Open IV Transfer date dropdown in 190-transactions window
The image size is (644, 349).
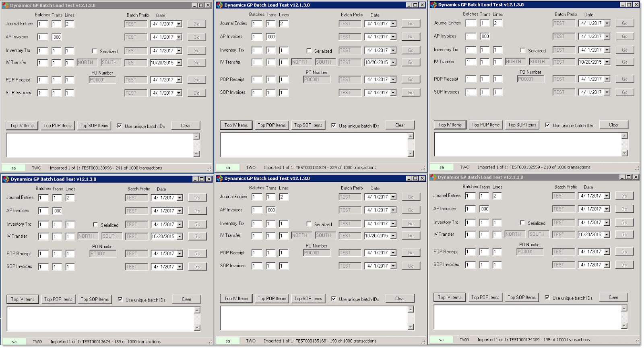coord(393,236)
